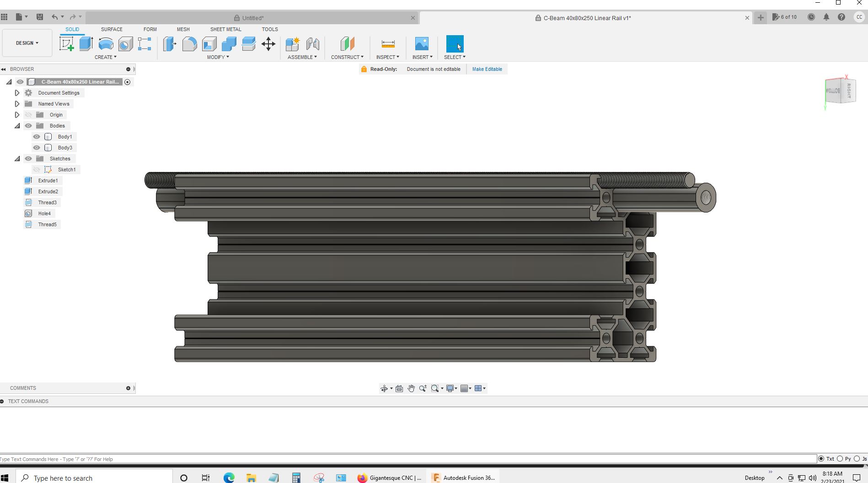This screenshot has height=483, width=868.
Task: Select the Txt radio button
Action: [x=821, y=459]
